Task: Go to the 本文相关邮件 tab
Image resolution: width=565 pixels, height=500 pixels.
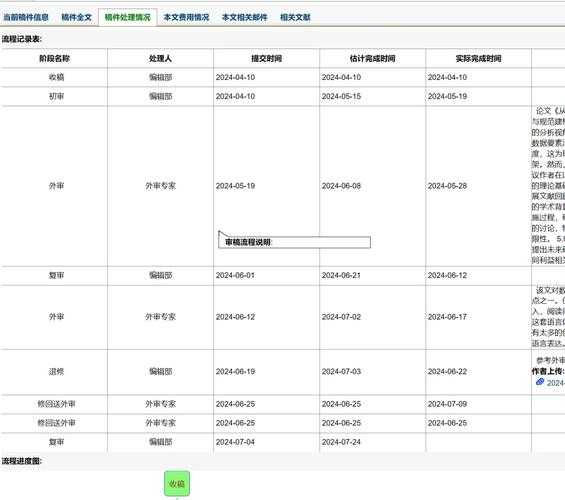Action: tap(245, 17)
